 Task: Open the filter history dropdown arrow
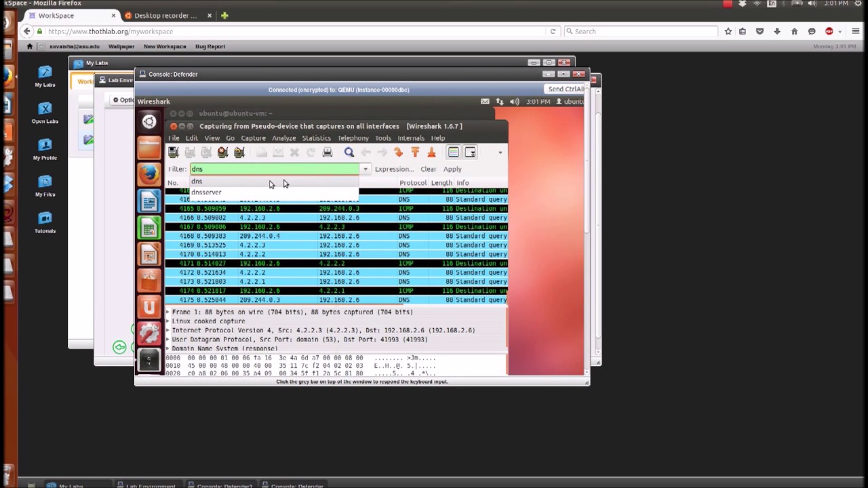point(366,169)
